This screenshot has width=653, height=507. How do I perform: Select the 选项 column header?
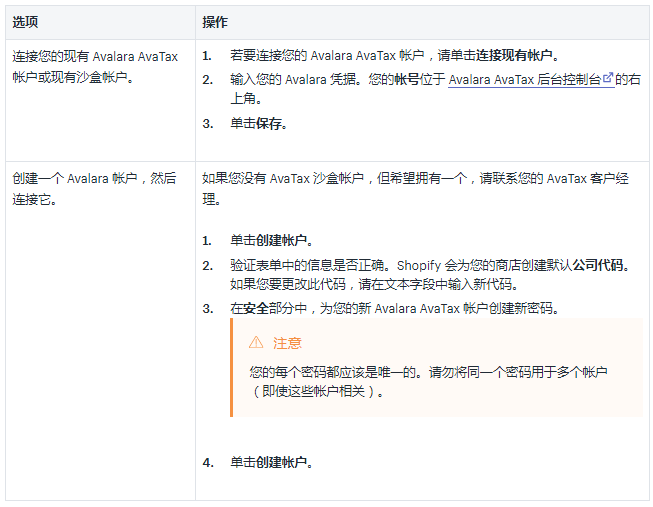click(25, 22)
